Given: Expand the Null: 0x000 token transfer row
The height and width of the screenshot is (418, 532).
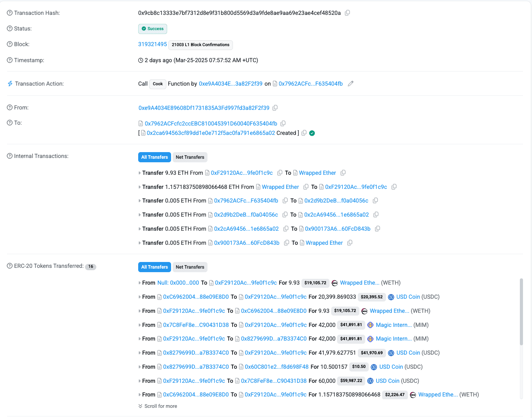Looking at the screenshot, I should (140, 283).
